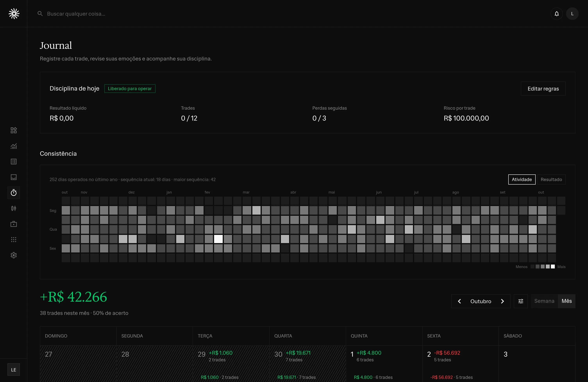This screenshot has width=588, height=382.
Task: Select the stopwatch journal sidebar icon
Action: [x=14, y=193]
